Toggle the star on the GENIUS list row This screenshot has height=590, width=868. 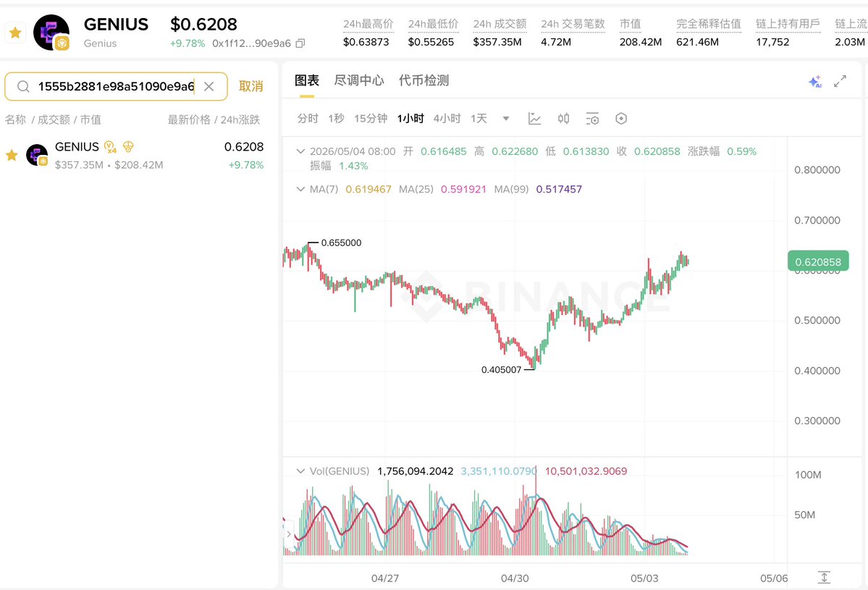pyautogui.click(x=12, y=155)
